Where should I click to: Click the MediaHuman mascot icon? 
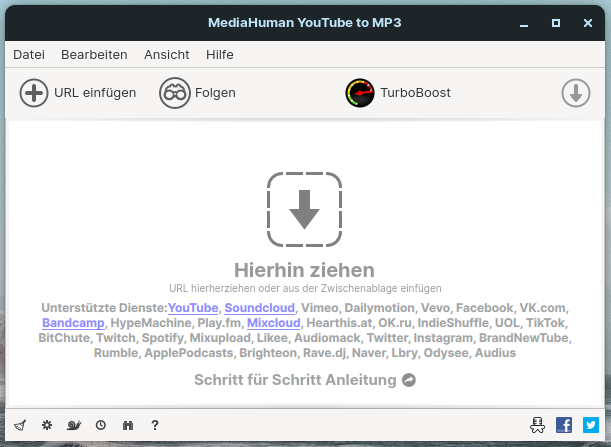click(537, 425)
